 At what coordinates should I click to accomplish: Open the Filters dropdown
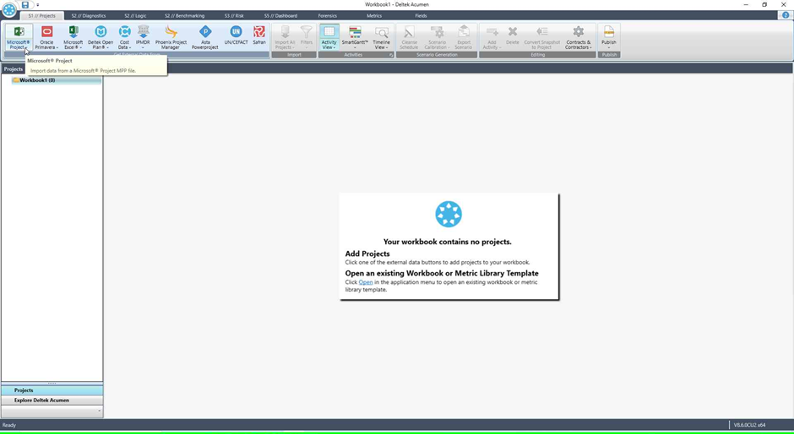tap(306, 37)
